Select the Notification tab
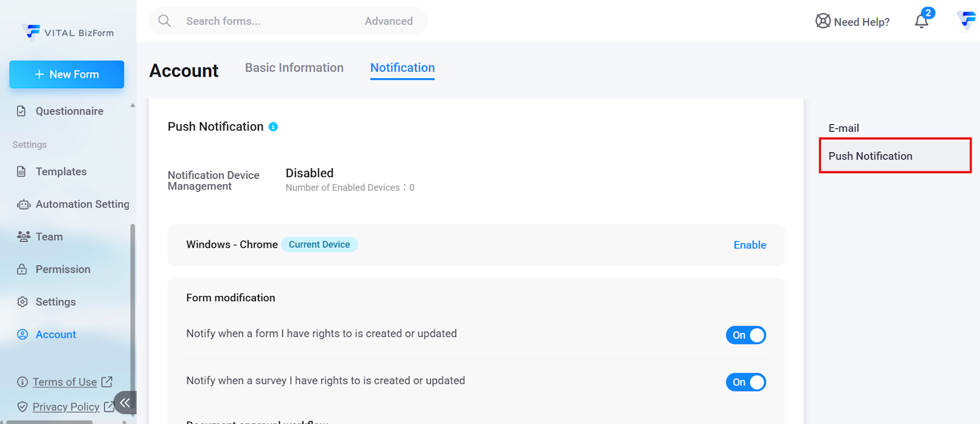The width and height of the screenshot is (980, 424). pyautogui.click(x=402, y=68)
